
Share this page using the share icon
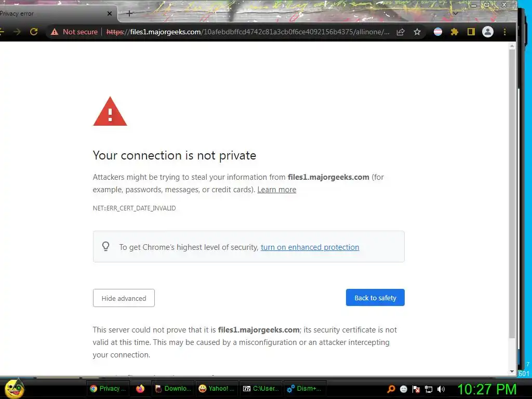pos(401,32)
